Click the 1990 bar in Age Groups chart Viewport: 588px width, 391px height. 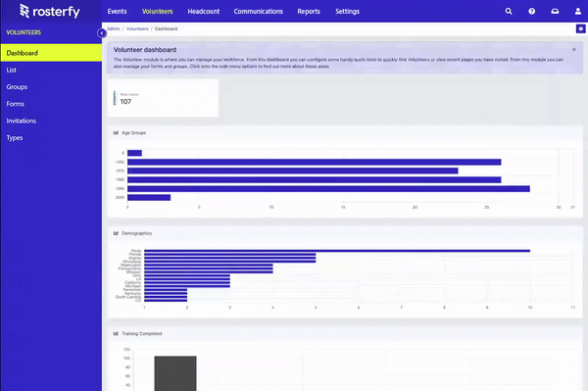point(328,188)
